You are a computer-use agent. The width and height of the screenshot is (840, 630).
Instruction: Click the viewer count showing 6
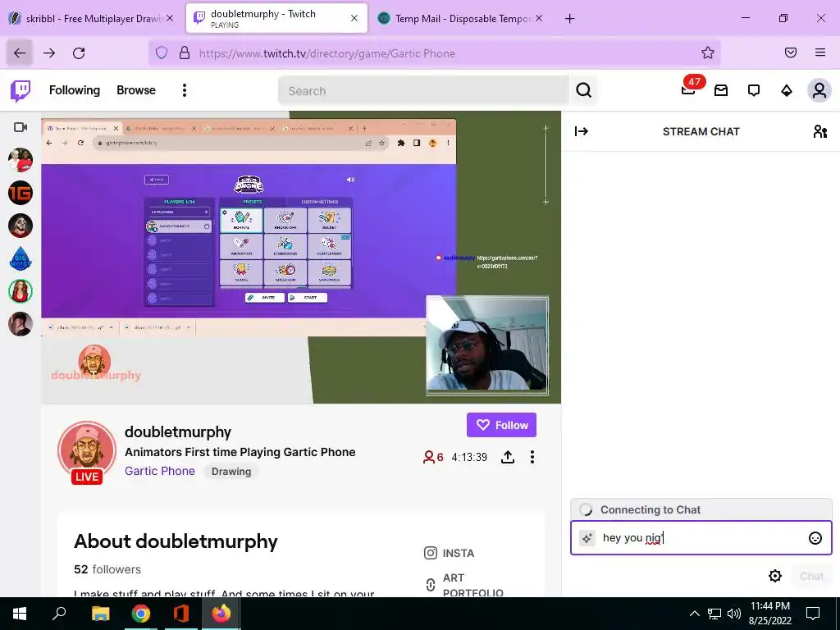coord(433,457)
